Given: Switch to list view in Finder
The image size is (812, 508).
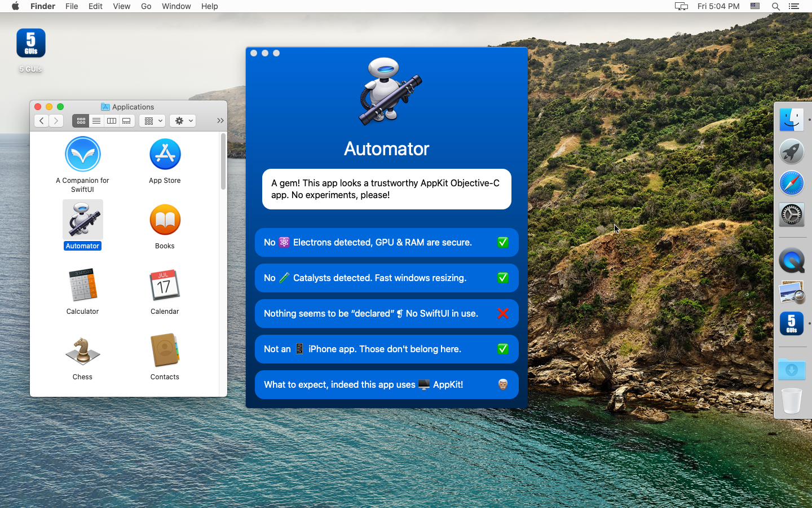Looking at the screenshot, I should [x=96, y=121].
